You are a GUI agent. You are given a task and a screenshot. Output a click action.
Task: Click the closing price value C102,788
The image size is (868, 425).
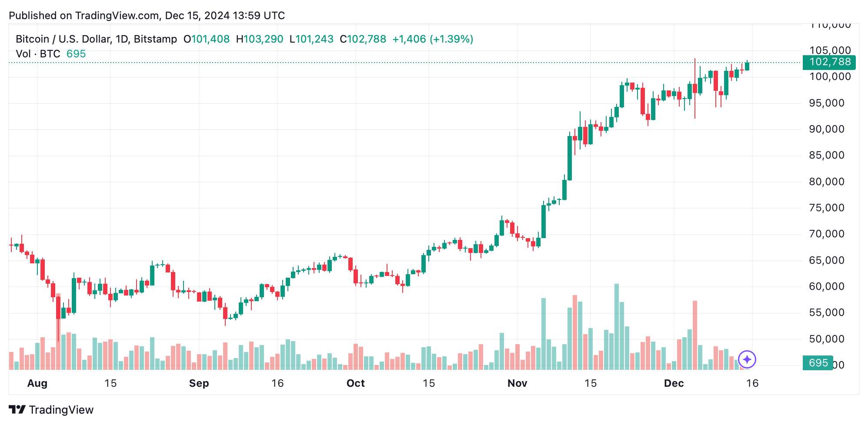tap(363, 39)
